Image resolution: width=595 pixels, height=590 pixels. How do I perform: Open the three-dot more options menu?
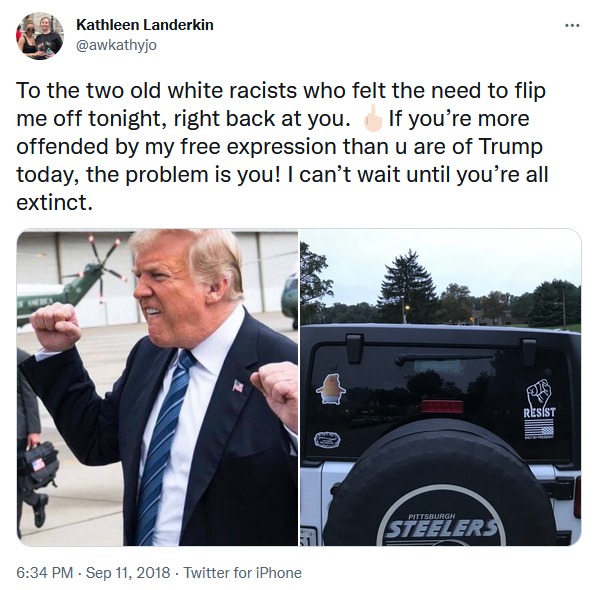(572, 26)
